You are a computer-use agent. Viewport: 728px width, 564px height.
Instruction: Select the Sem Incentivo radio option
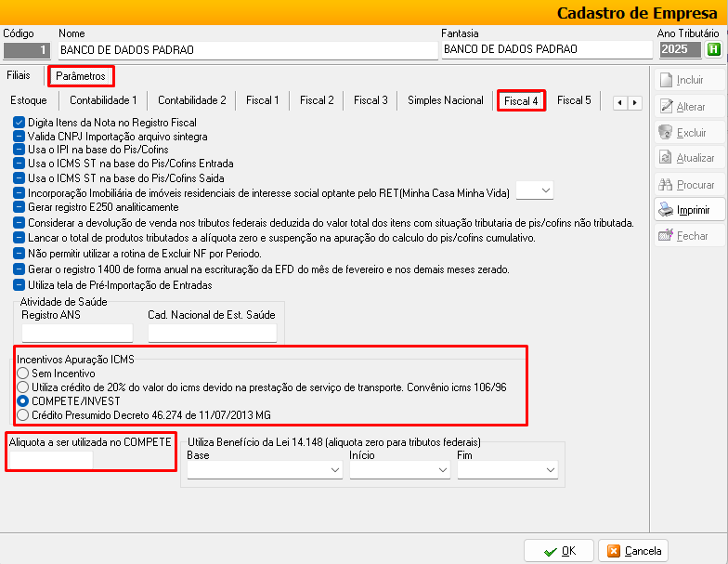tap(22, 374)
